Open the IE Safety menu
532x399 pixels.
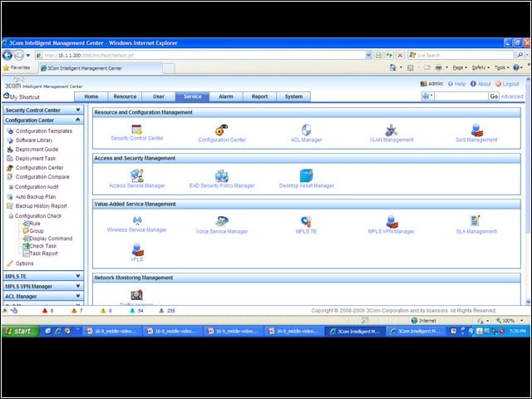point(480,67)
